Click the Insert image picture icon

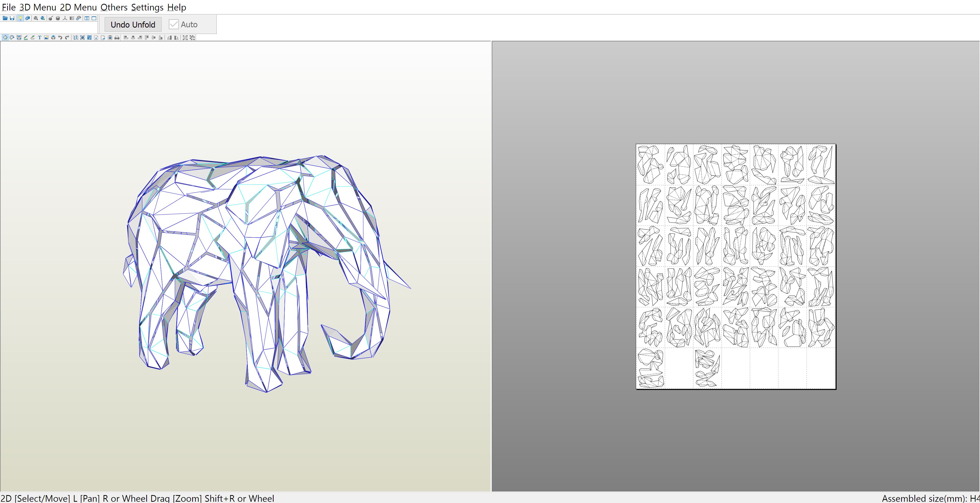(46, 38)
